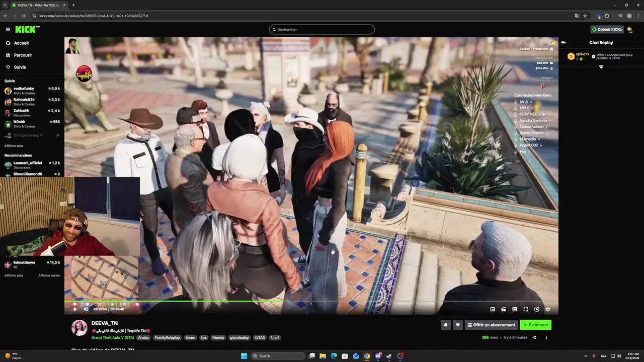Select the gtaroleplay tag

pos(239,338)
